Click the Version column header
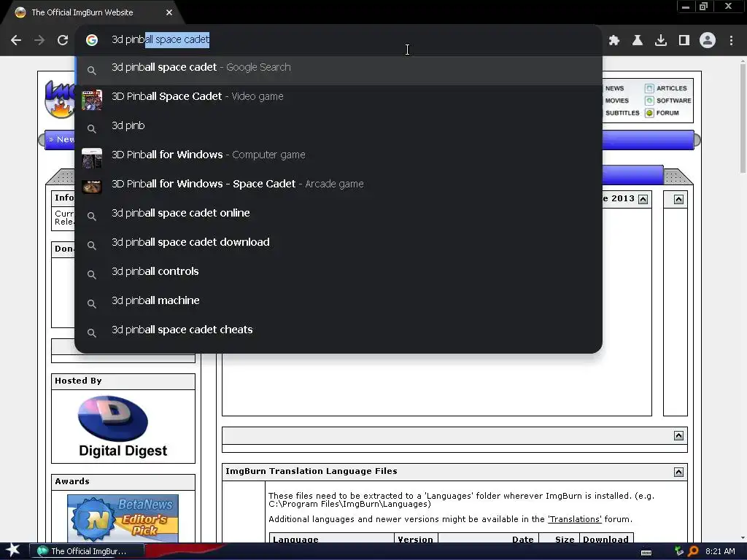 415,539
